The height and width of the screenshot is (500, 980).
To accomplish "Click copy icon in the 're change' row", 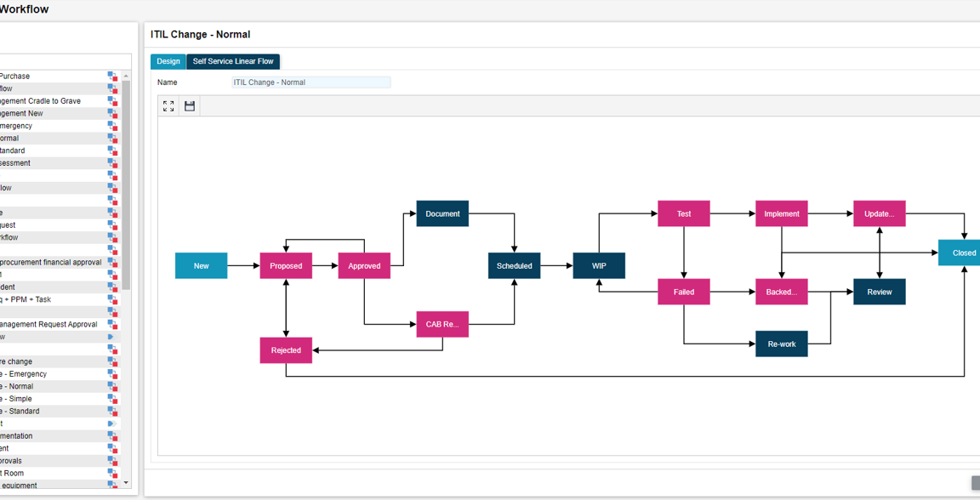I will [x=112, y=362].
